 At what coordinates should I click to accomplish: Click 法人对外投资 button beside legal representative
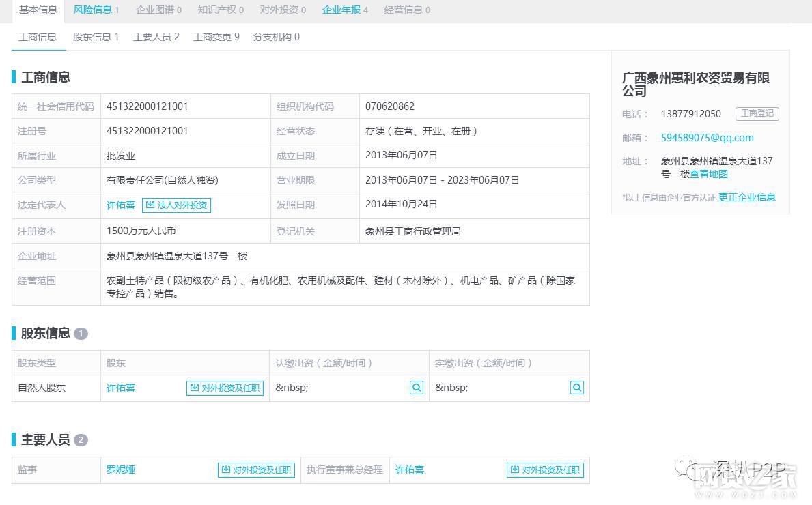click(176, 205)
